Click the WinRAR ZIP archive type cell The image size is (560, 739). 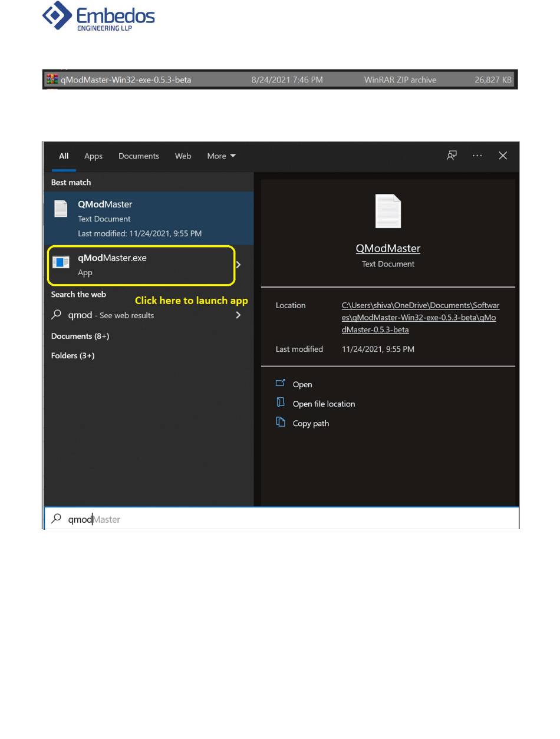coord(400,80)
